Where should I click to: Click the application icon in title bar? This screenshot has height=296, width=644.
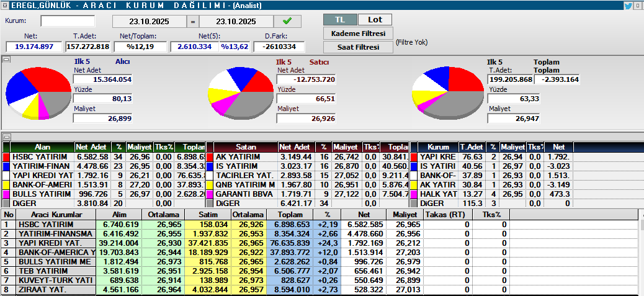[5, 5]
